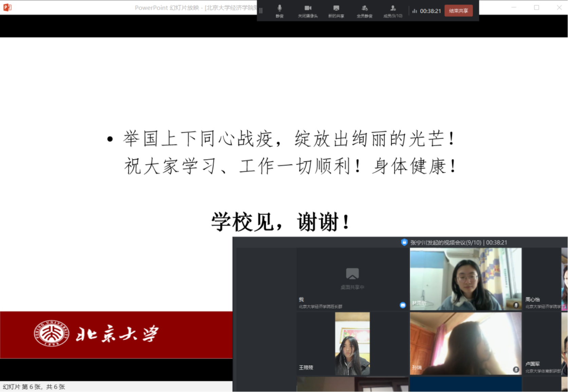Click 桌面共享中 screen share icon in tile
The width and height of the screenshot is (568, 392).
point(352,274)
